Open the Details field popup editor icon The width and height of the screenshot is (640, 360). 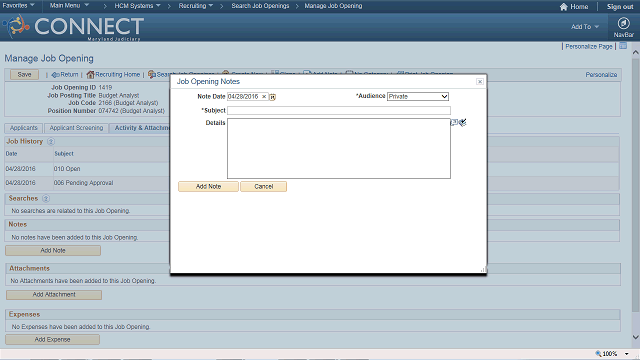click(x=454, y=122)
